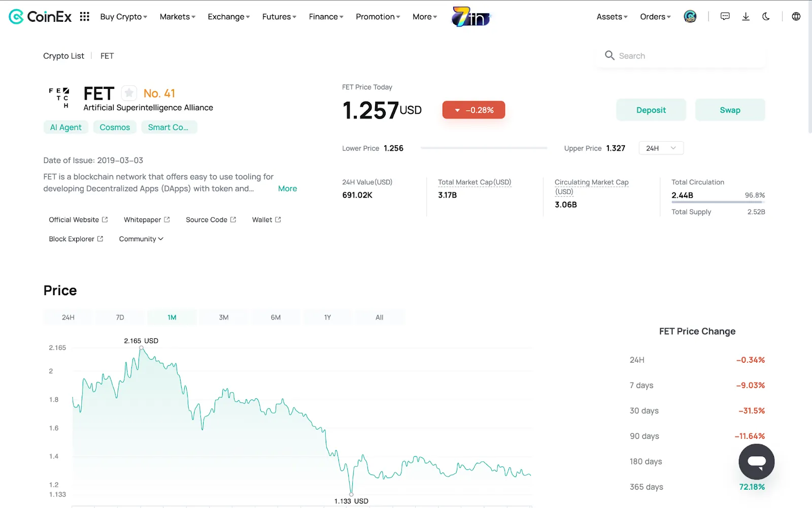
Task: Open the Whitepaper link
Action: click(x=147, y=219)
